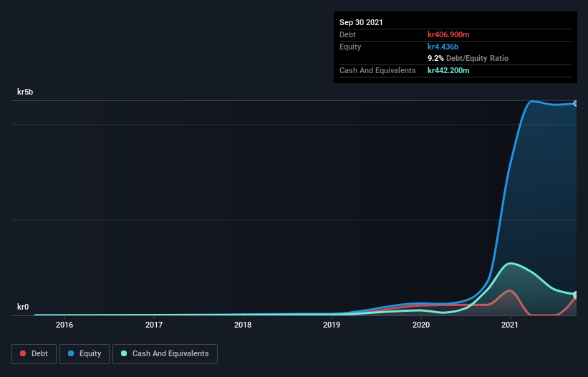Click the Debt tooltip row label
The width and height of the screenshot is (588, 377).
[x=347, y=34]
